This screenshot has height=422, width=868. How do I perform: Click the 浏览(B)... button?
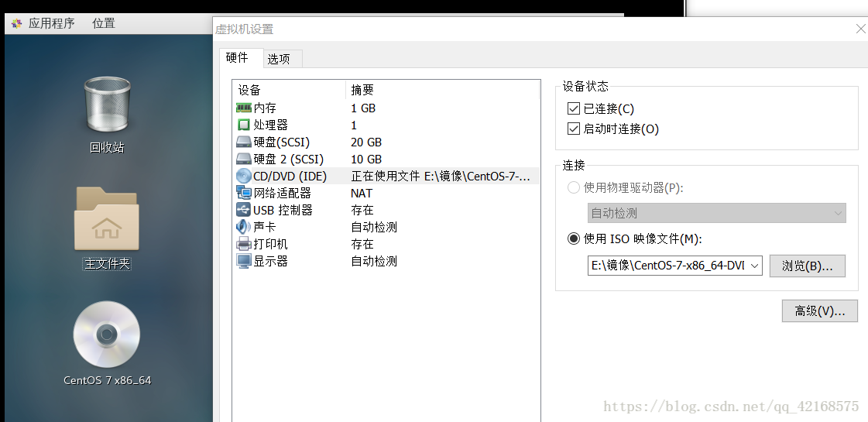(x=807, y=266)
